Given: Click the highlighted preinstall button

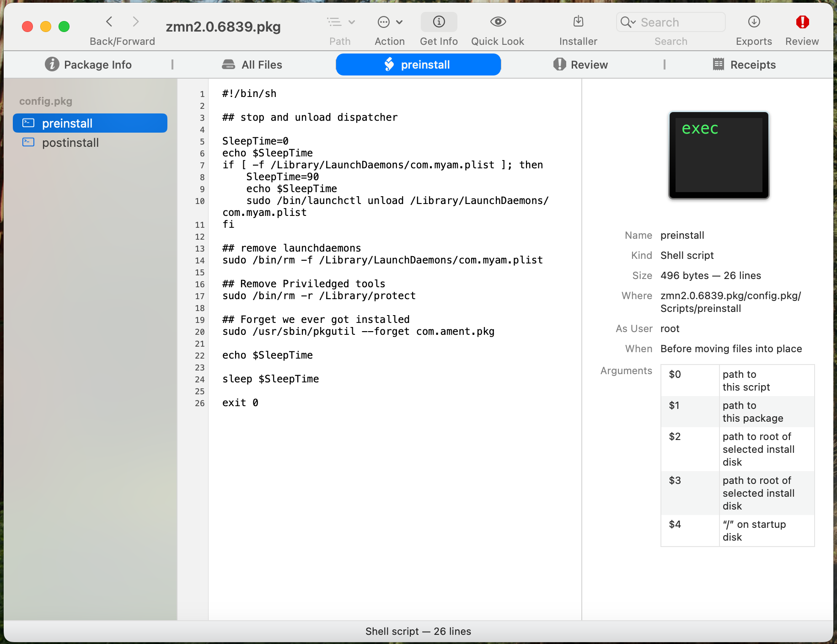Looking at the screenshot, I should click(x=418, y=64).
